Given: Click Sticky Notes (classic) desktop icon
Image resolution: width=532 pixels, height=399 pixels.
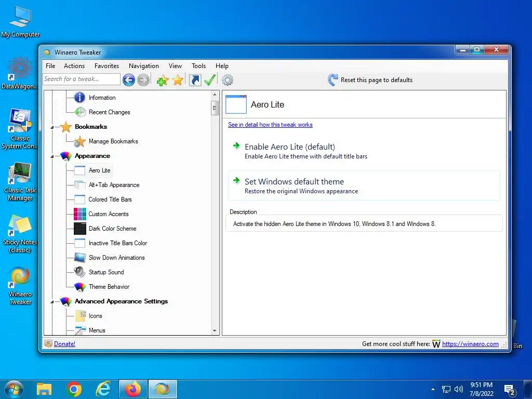Looking at the screenshot, I should click(20, 234).
